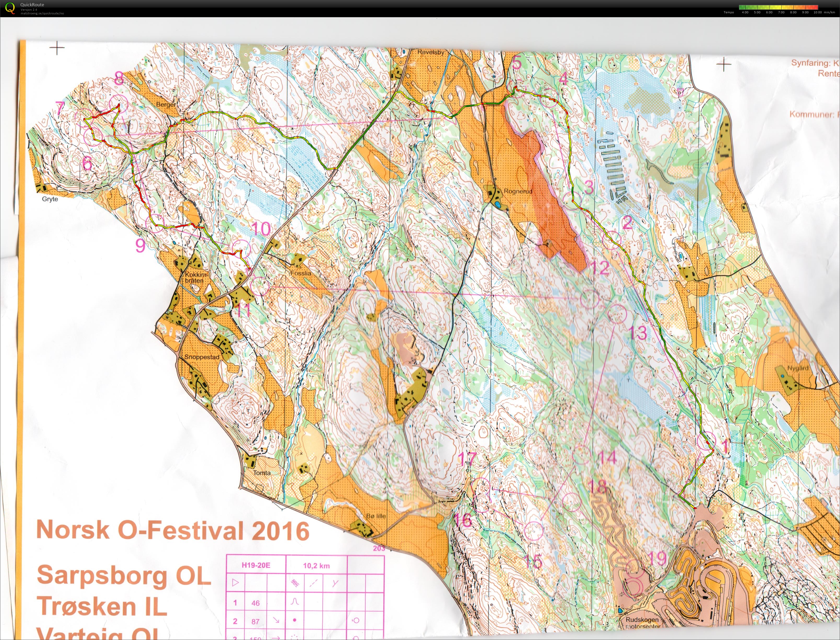Viewport: 840px width, 640px height.
Task: Open the matstroeng.se/quickroute/no link
Action: coord(42,13)
